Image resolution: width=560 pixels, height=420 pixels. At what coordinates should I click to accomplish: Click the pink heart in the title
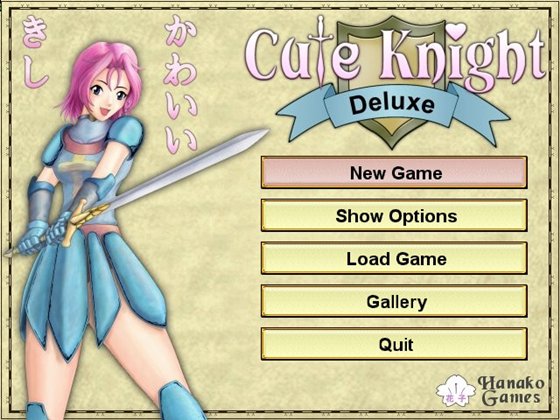(x=456, y=30)
